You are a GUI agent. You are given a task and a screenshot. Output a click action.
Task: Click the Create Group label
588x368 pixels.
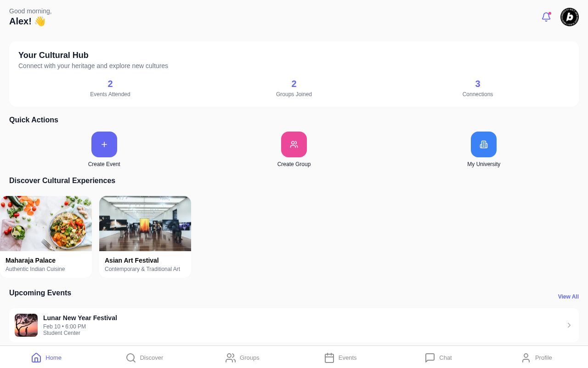point(294,164)
